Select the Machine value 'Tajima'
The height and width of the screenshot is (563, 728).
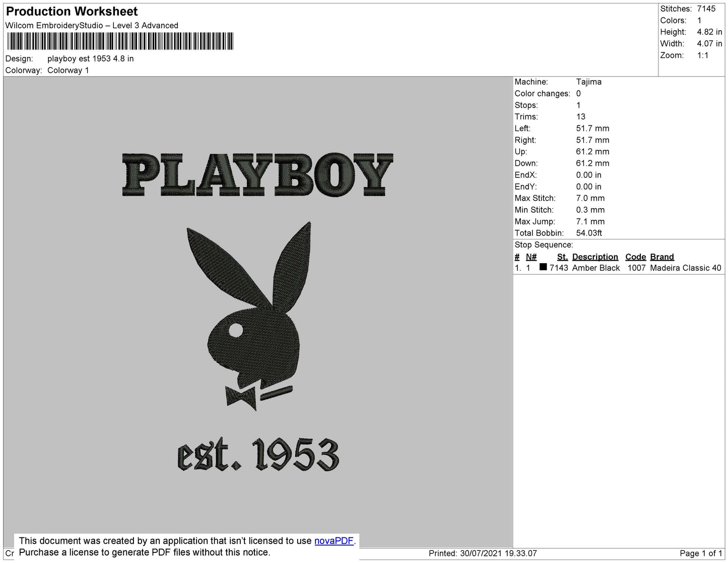589,82
